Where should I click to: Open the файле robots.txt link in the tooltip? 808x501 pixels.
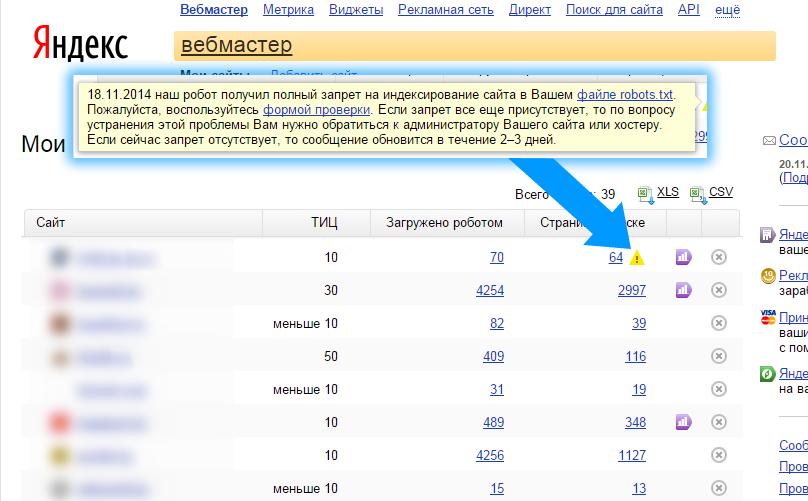pyautogui.click(x=625, y=95)
